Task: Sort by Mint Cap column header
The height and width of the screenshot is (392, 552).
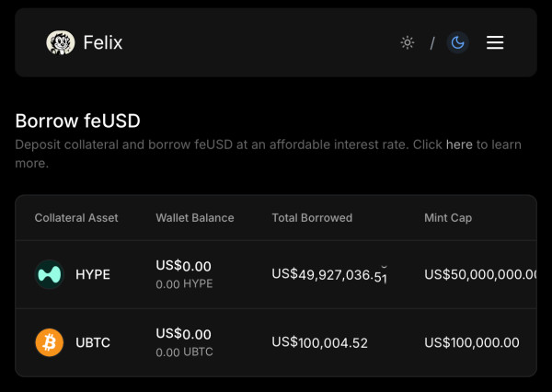Action: (448, 218)
